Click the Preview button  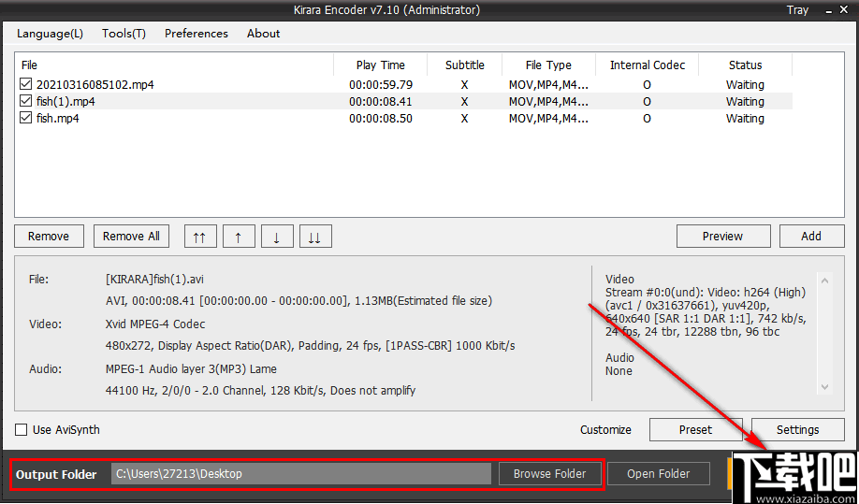pos(723,237)
